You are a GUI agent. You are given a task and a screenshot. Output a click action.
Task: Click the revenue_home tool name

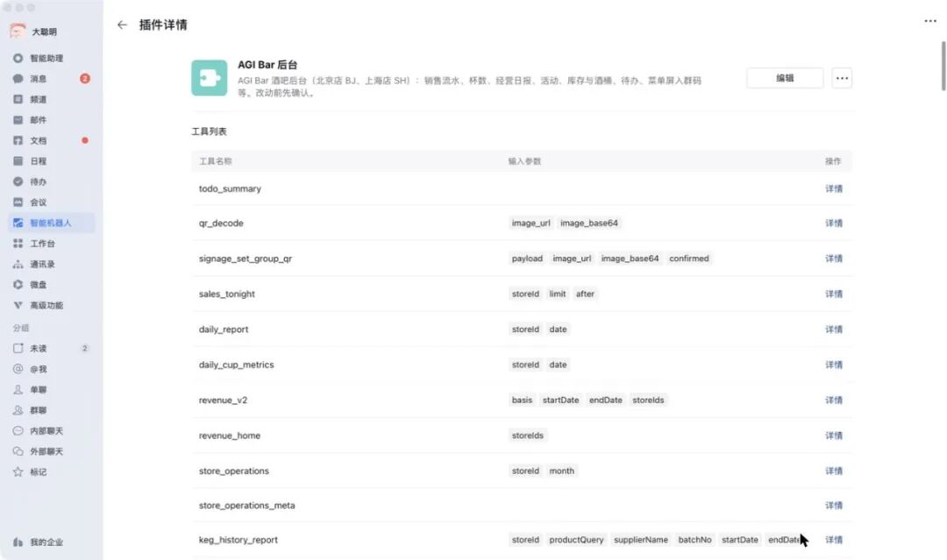230,436
